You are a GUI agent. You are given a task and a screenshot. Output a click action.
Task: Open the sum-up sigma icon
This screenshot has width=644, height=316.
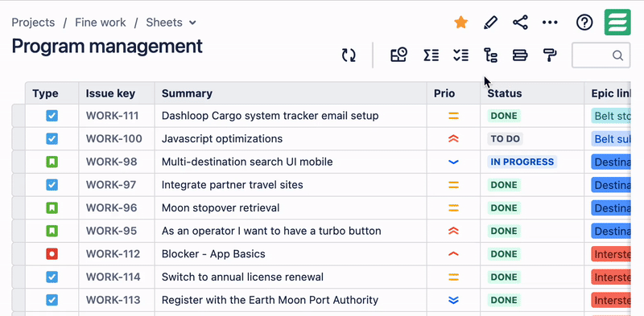431,55
